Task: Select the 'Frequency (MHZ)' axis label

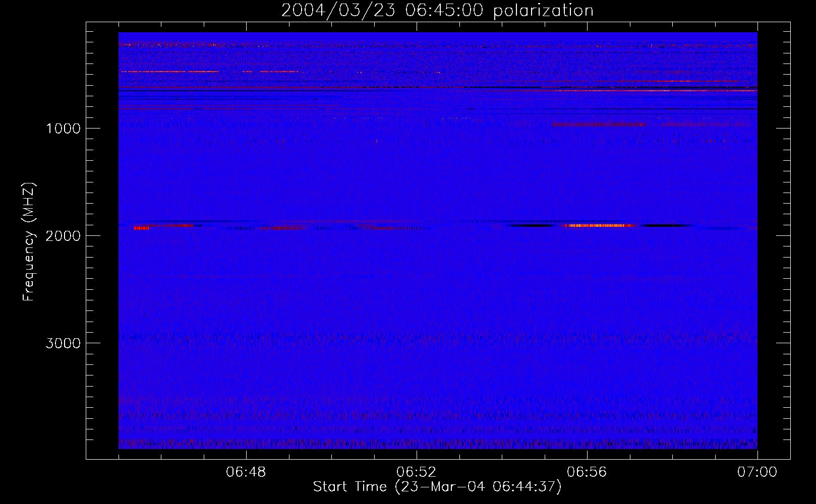Action: pos(29,242)
